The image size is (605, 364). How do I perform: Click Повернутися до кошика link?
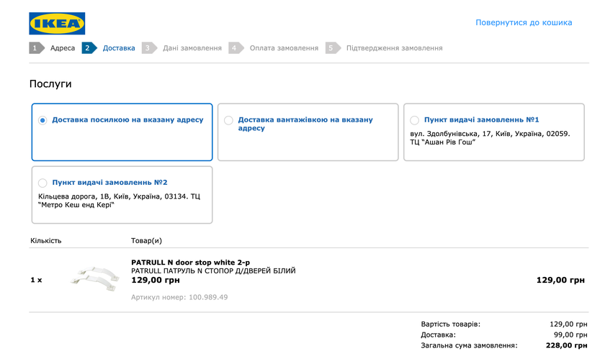tap(524, 23)
